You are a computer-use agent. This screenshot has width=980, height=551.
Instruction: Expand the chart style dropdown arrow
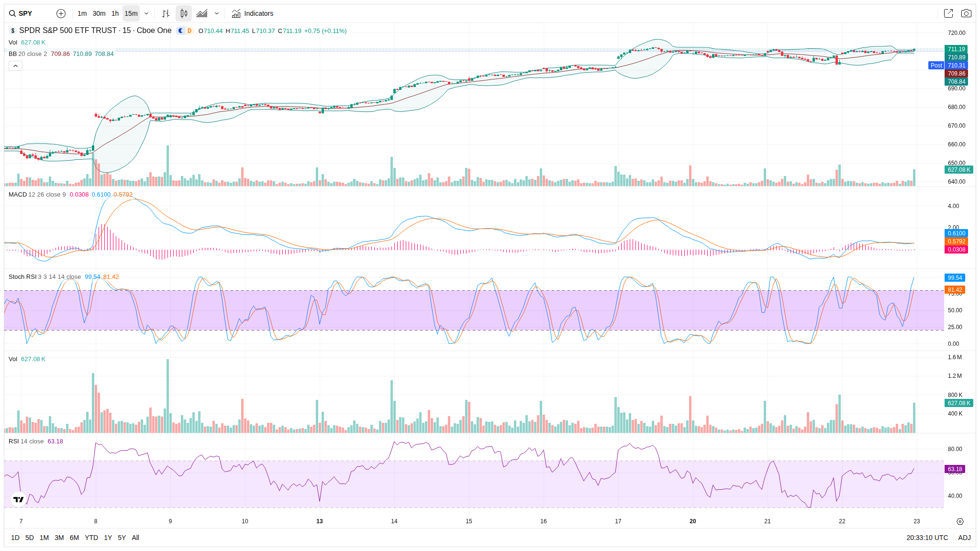tap(217, 13)
